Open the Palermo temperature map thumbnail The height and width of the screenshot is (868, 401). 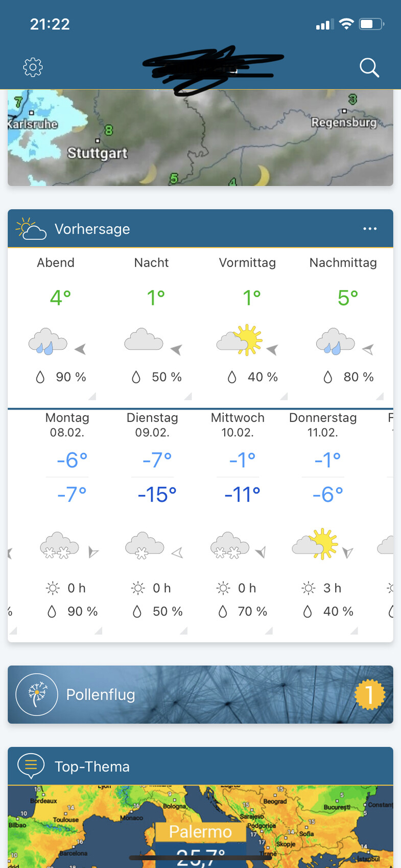(x=200, y=827)
